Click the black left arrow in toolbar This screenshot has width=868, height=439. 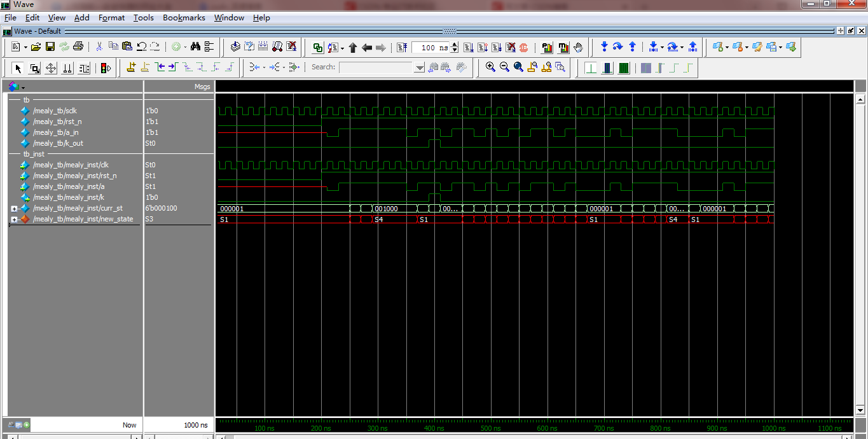click(x=366, y=48)
